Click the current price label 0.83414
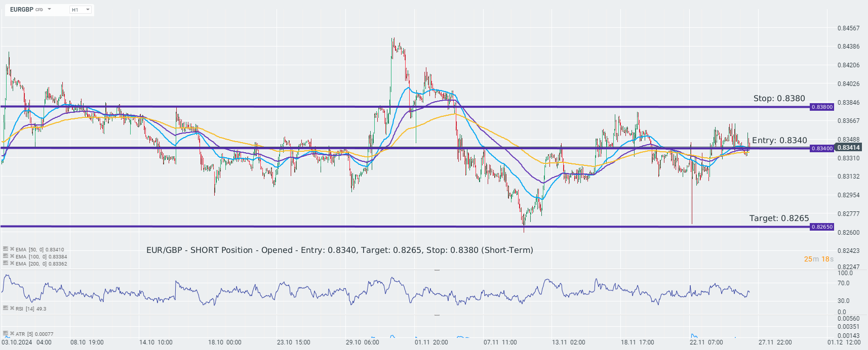 coord(848,148)
